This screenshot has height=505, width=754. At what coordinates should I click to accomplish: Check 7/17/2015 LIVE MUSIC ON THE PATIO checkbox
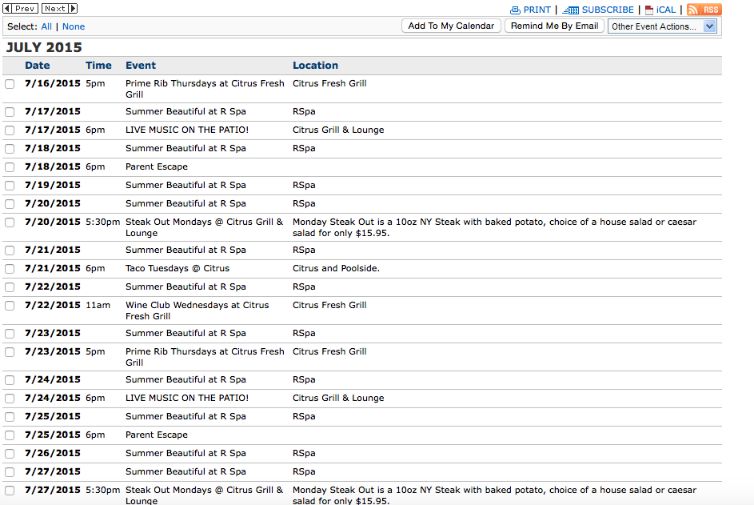click(x=10, y=130)
